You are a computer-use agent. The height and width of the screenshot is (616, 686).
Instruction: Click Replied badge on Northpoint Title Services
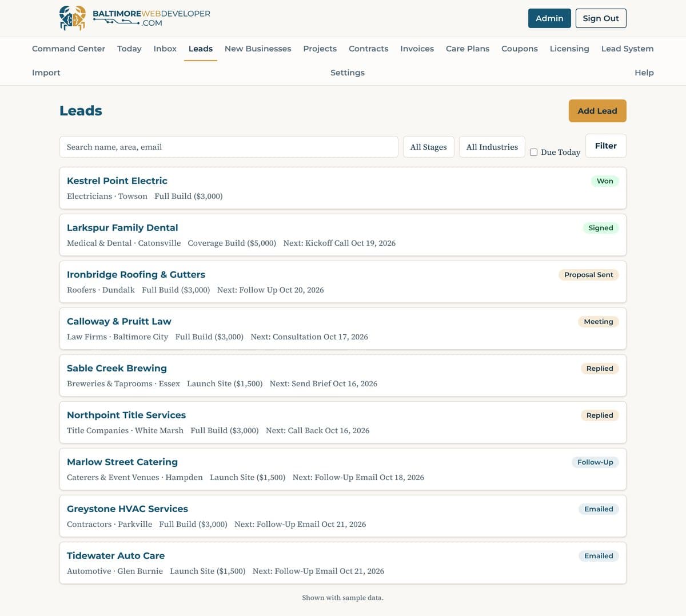600,415
